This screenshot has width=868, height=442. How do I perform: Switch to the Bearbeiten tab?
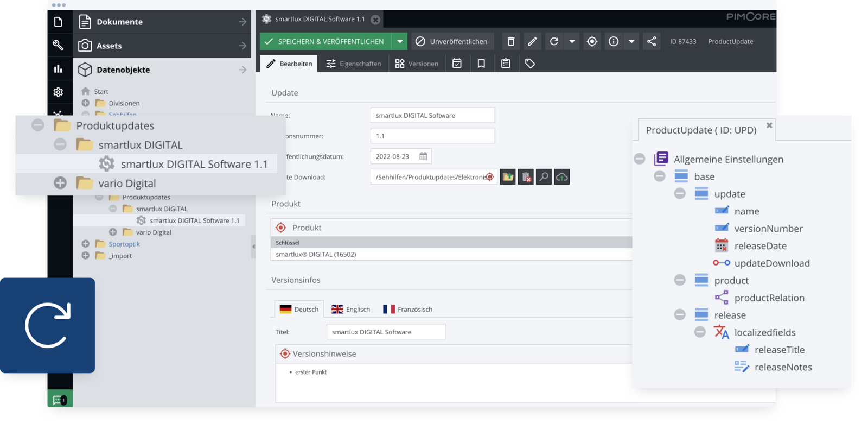coord(289,64)
